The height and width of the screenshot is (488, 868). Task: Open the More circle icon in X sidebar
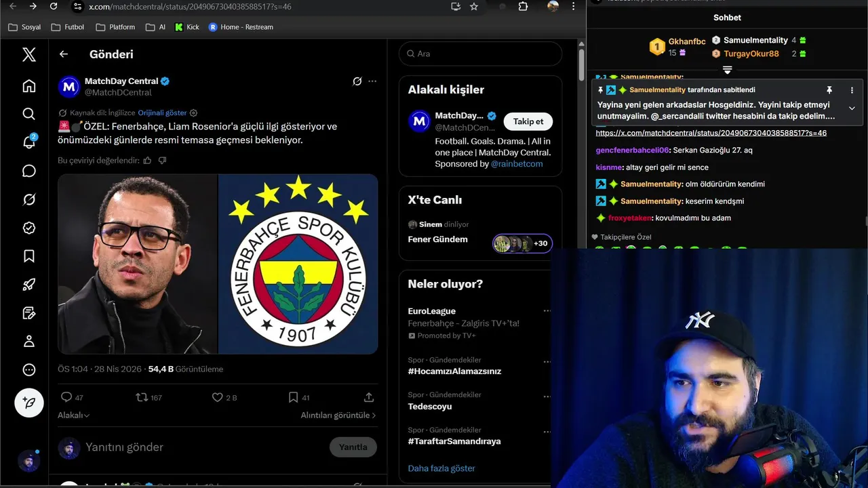[28, 370]
